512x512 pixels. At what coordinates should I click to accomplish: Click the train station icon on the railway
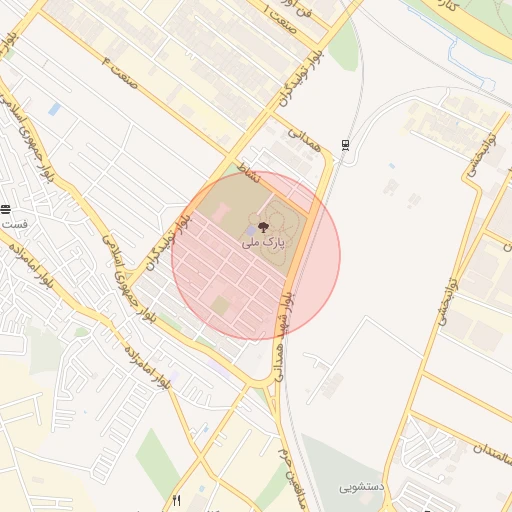[x=345, y=145]
